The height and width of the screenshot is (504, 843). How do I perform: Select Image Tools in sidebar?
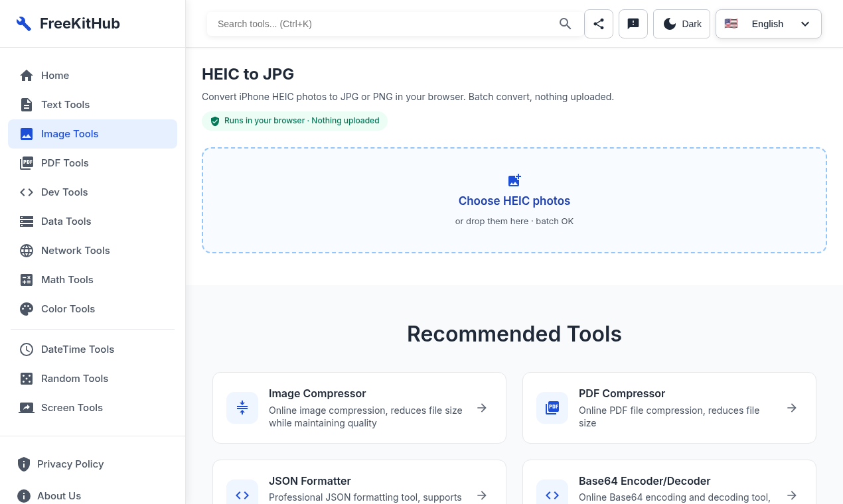(x=92, y=134)
